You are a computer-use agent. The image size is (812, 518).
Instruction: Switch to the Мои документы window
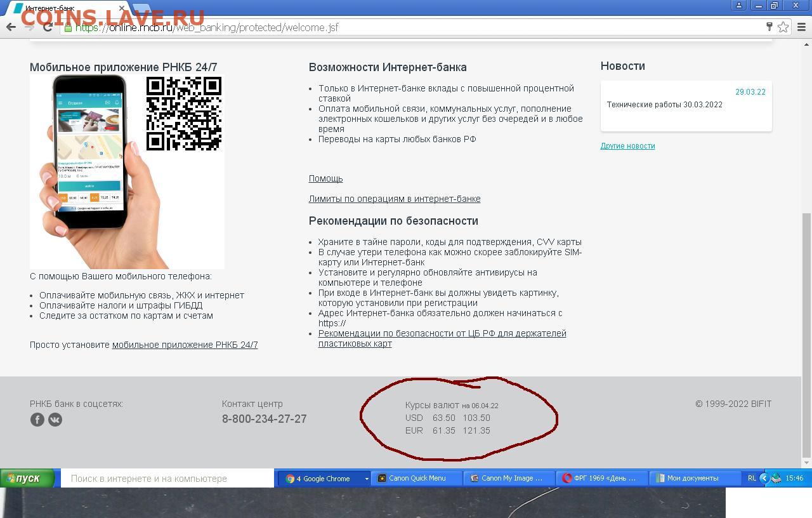[x=696, y=479]
